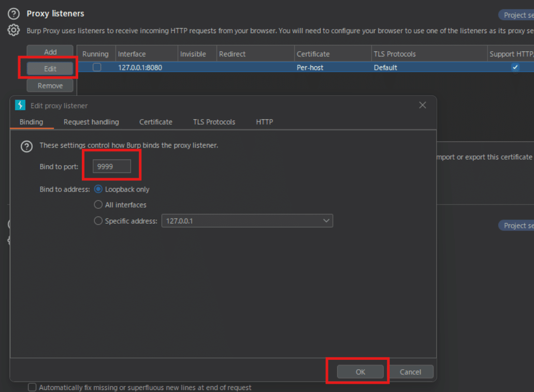Click the lower Project settings badge
The image size is (534, 392).
(x=516, y=225)
